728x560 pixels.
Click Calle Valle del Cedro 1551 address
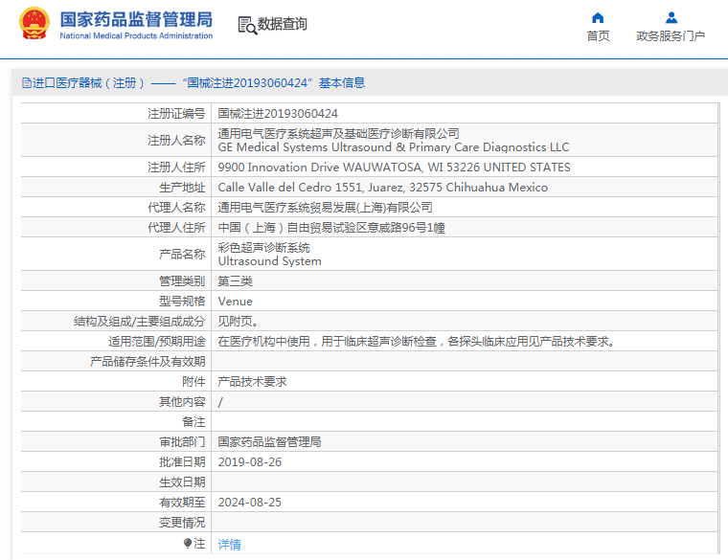[382, 188]
